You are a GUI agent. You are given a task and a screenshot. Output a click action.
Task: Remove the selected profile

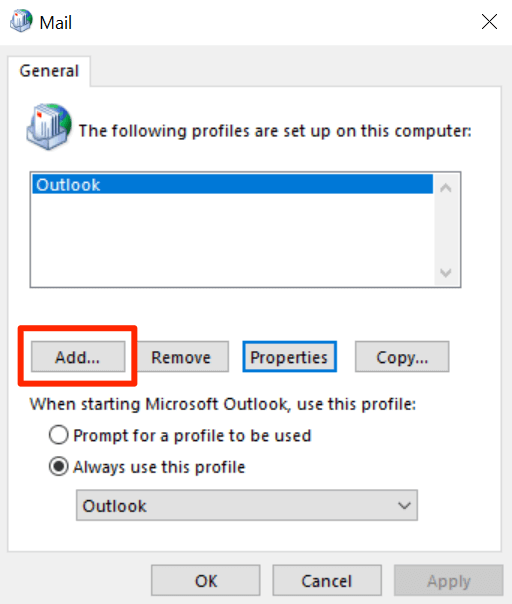pos(182,357)
